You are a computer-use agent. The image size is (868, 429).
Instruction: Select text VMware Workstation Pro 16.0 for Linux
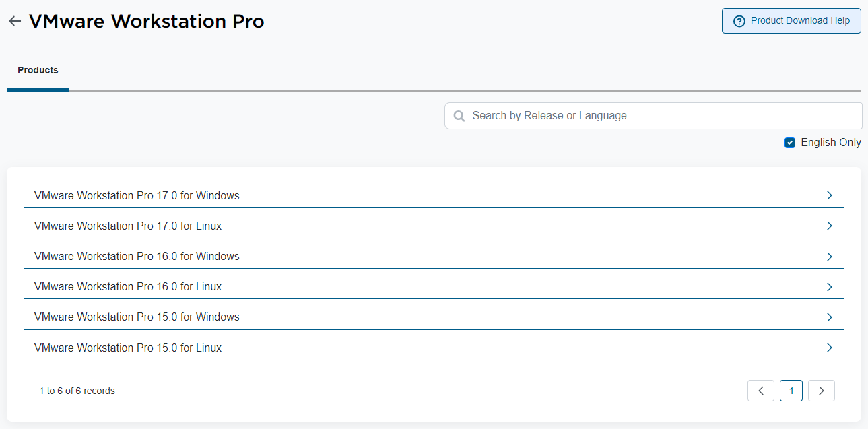128,287
